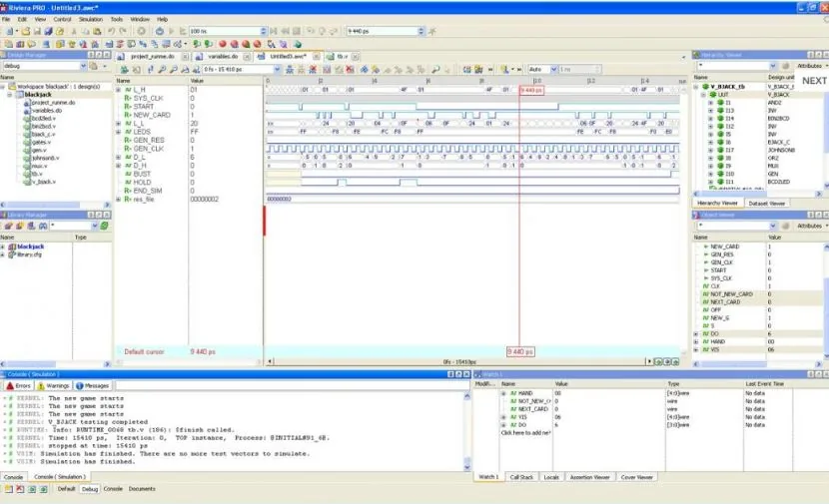Click the green add-signals icon in waveform toolbar
This screenshot has width=829, height=504.
coord(124,69)
